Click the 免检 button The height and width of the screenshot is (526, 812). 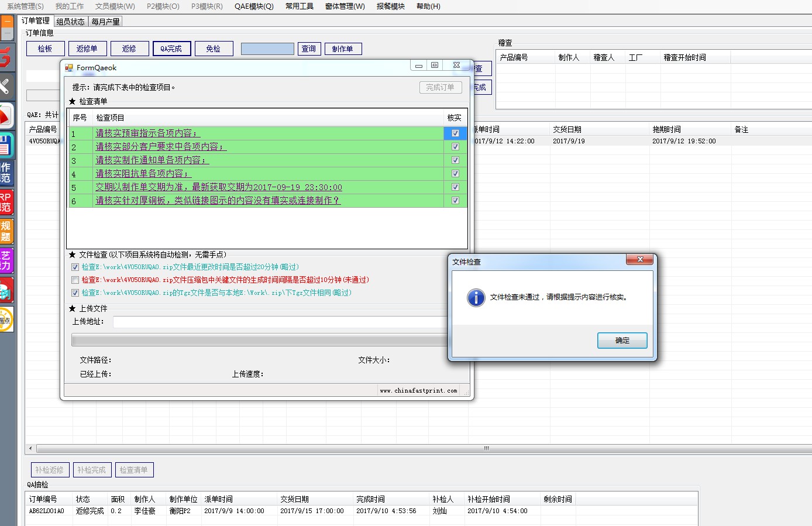(214, 49)
